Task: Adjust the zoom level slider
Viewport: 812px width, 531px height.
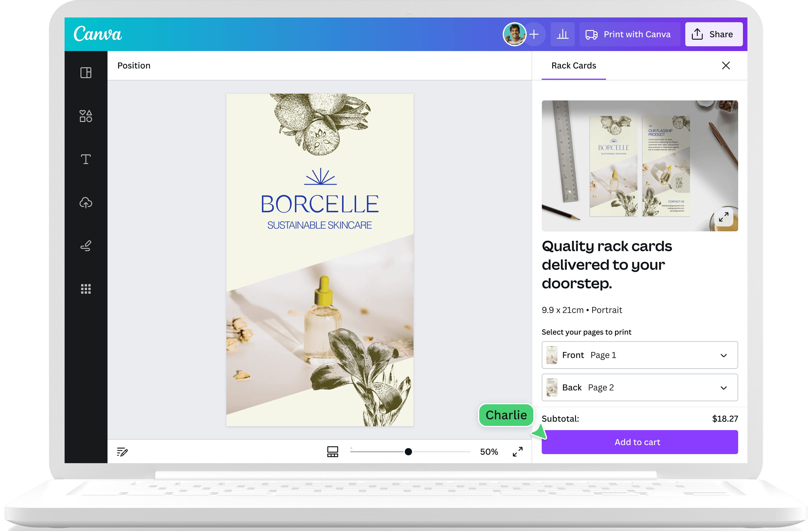Action: [408, 451]
